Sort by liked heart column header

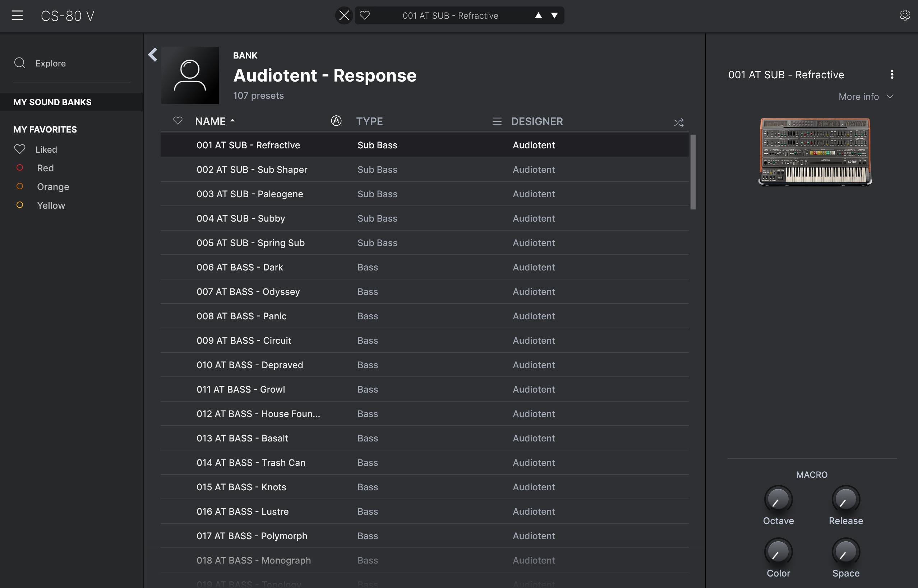pos(177,121)
